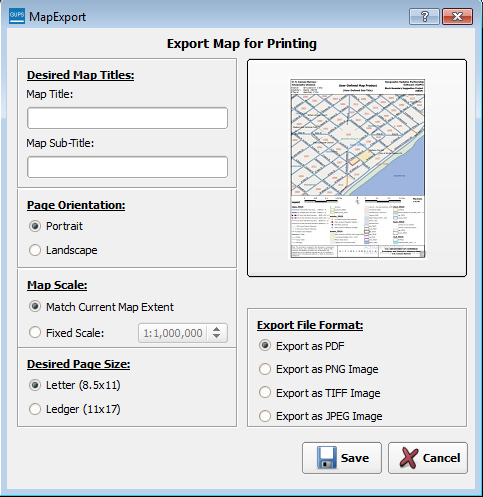Click the Save button
Image resolution: width=483 pixels, height=497 pixels.
(342, 458)
